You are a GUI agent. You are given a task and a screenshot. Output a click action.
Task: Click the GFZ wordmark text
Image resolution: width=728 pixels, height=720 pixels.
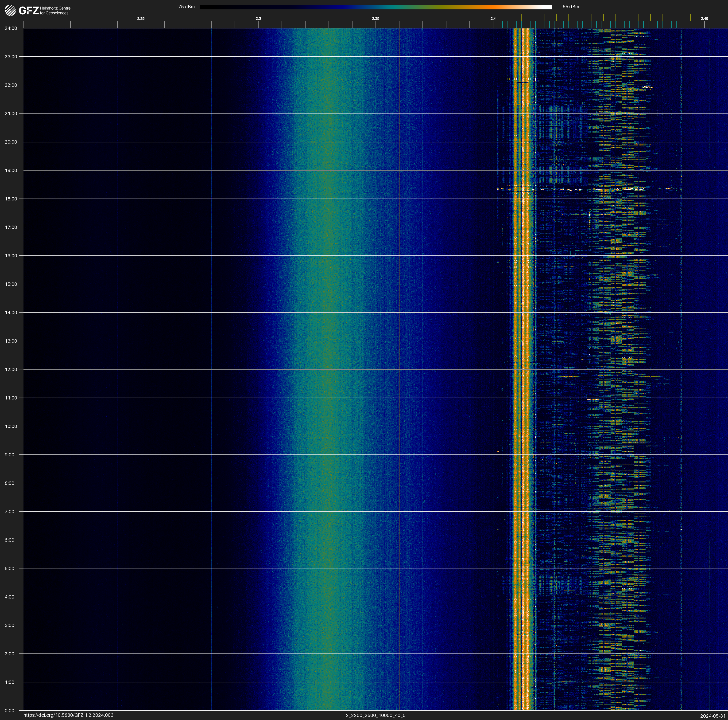29,11
